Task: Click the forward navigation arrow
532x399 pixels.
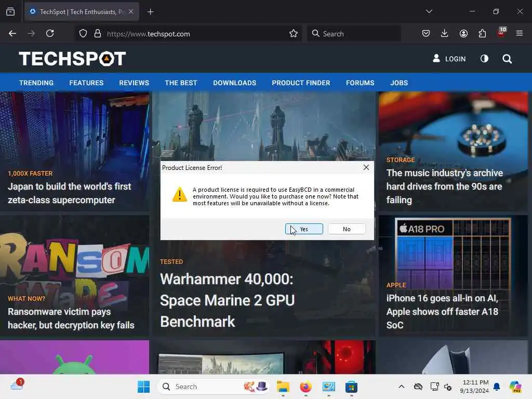Action: pos(31,33)
